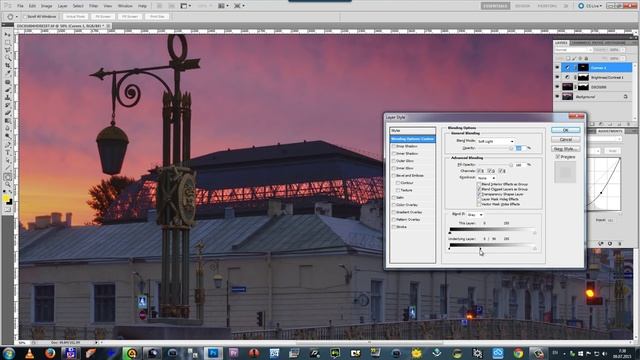Open the Blend If channel dropdown
The width and height of the screenshot is (640, 360).
point(475,215)
